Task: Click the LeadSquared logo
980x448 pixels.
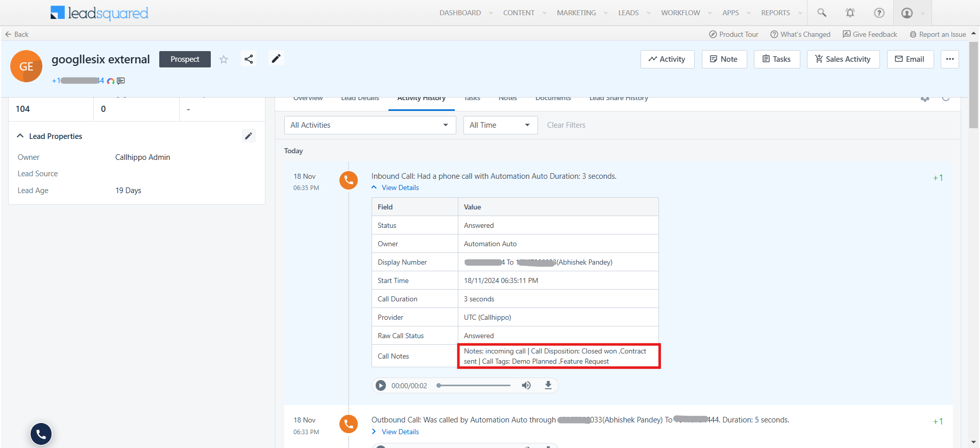Action: coord(100,13)
